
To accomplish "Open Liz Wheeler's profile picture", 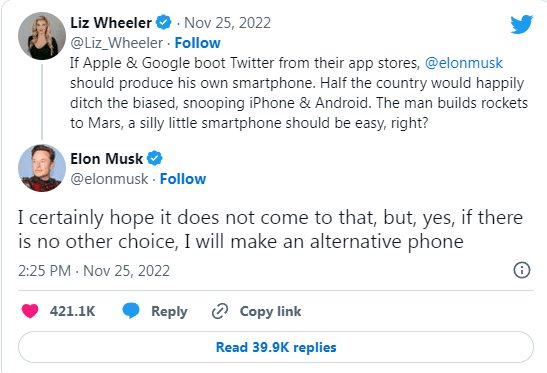I will click(x=42, y=36).
